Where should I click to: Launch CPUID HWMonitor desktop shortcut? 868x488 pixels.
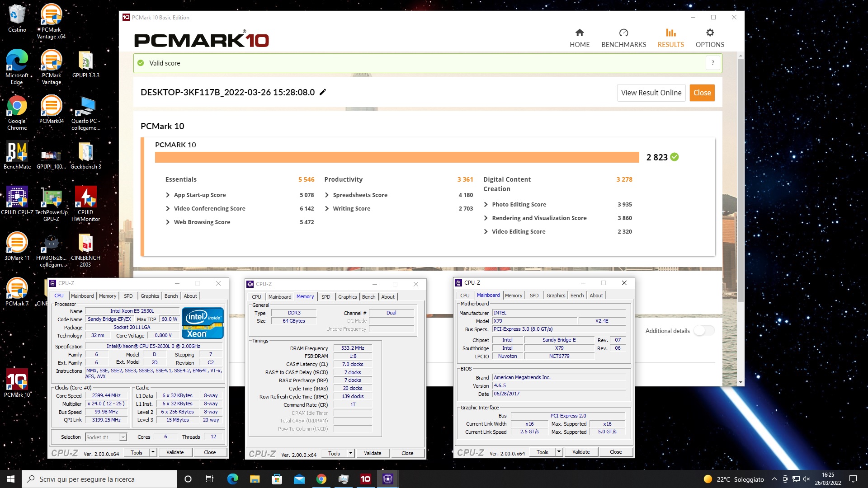[85, 204]
